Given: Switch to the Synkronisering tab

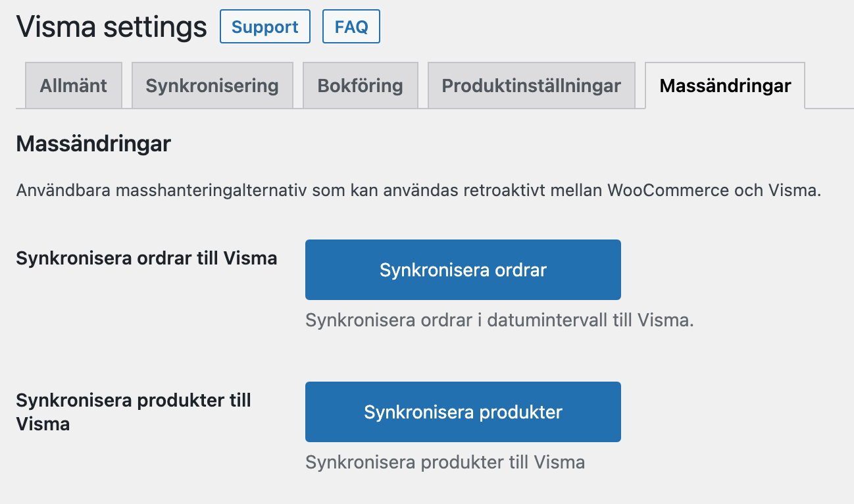Looking at the screenshot, I should click(x=212, y=86).
